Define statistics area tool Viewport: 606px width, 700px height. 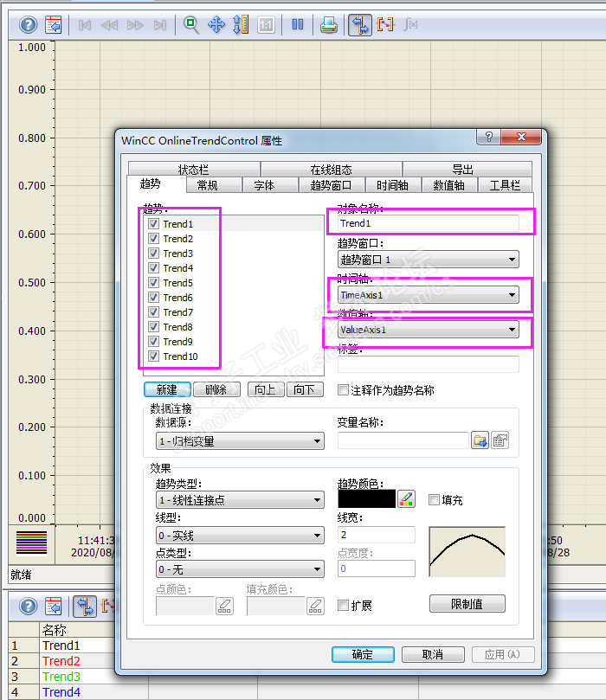coord(385,24)
